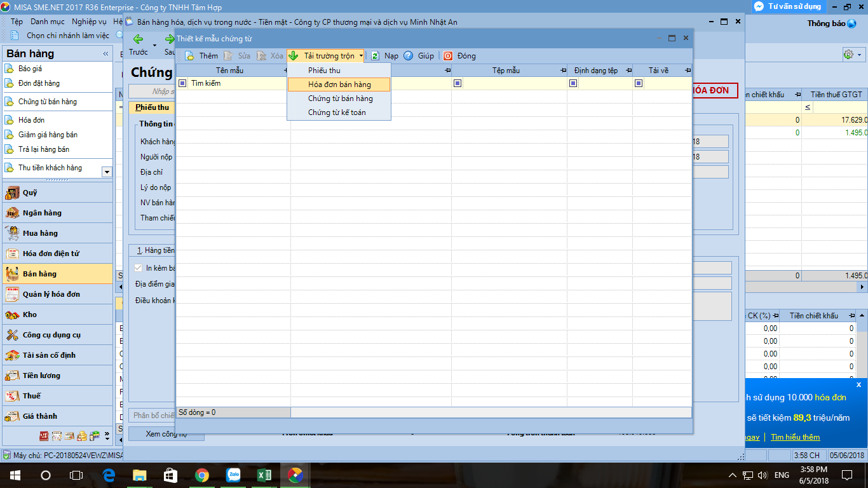The image size is (868, 488).
Task: Open Google Chrome from taskbar
Action: [202, 475]
